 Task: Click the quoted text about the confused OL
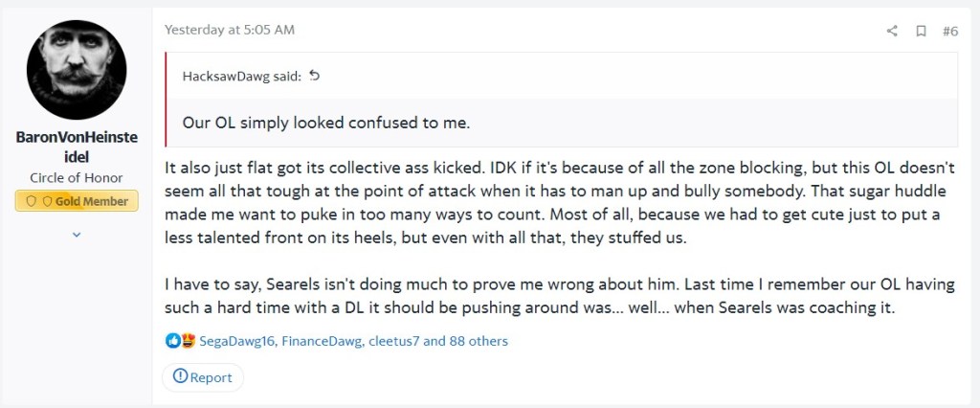point(326,124)
